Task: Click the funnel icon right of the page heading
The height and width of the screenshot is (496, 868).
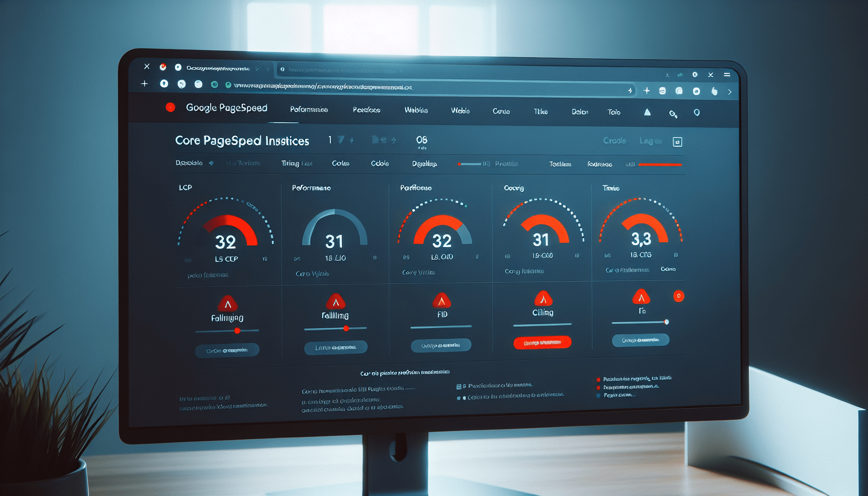Action: 341,140
